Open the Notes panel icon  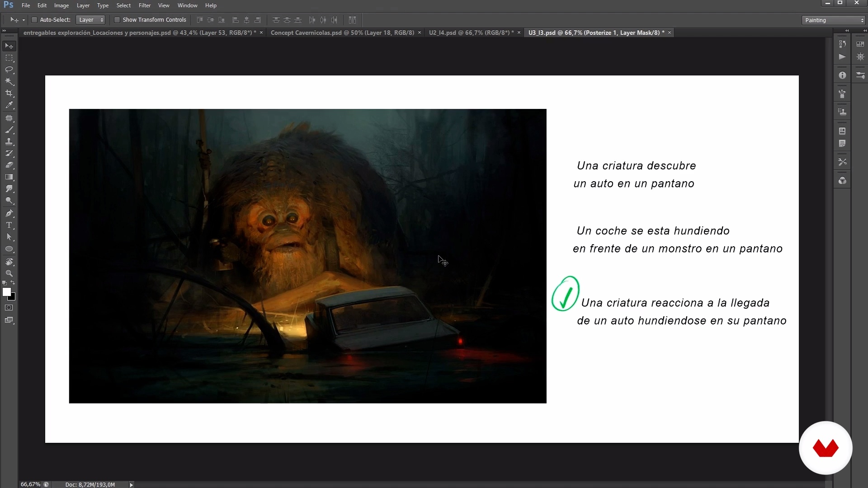point(842,143)
